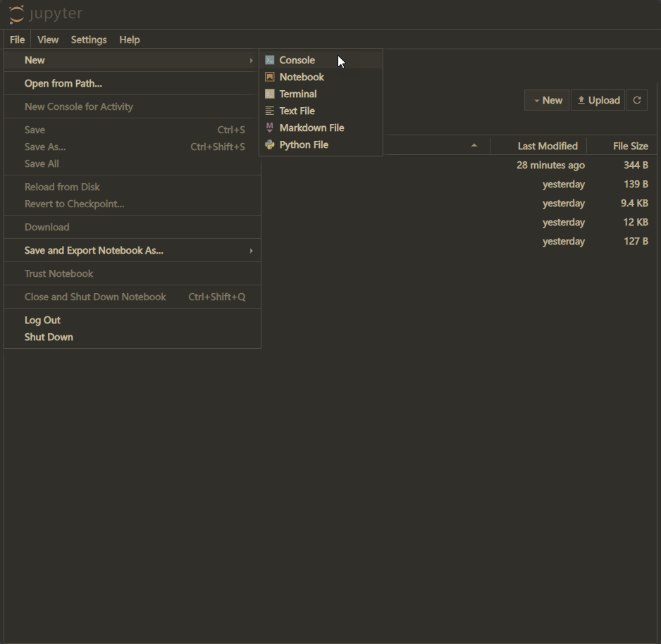Choose Log Out from File menu
The height and width of the screenshot is (644, 661).
point(132,320)
